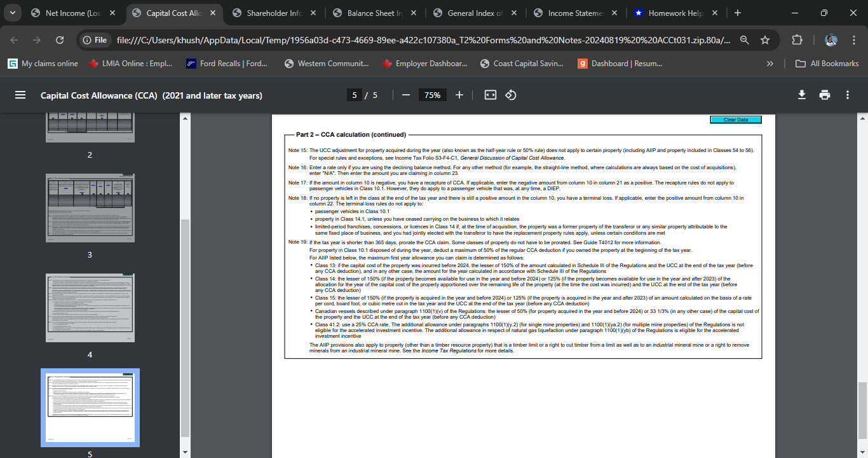868x458 pixels.
Task: Download the Capital Cost Allowance PDF
Action: click(801, 94)
